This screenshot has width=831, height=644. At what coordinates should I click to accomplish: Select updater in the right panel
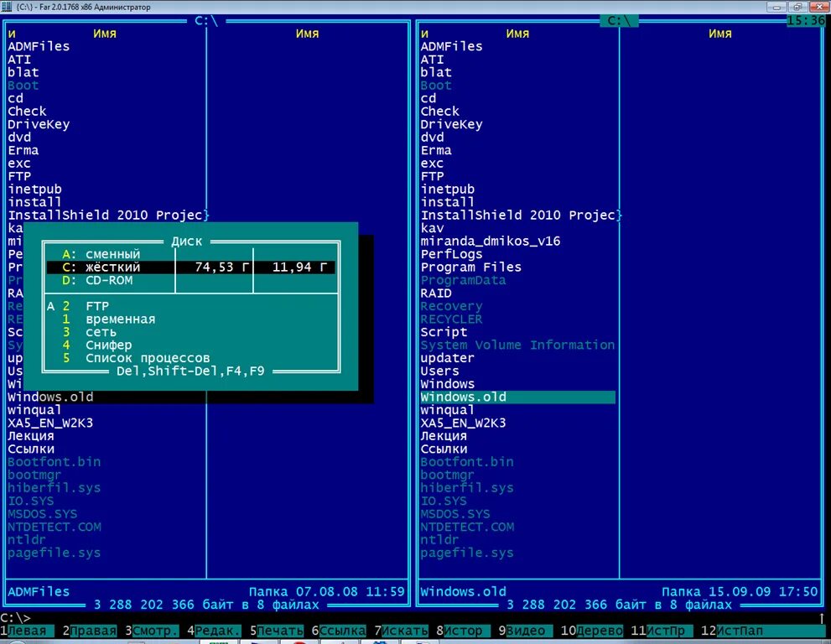[x=448, y=358]
